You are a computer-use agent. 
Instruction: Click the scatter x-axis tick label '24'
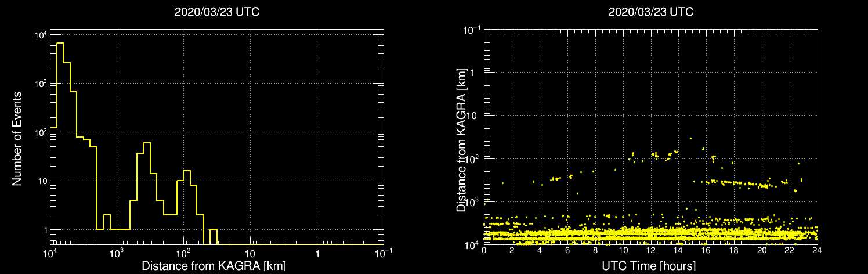[817, 251]
